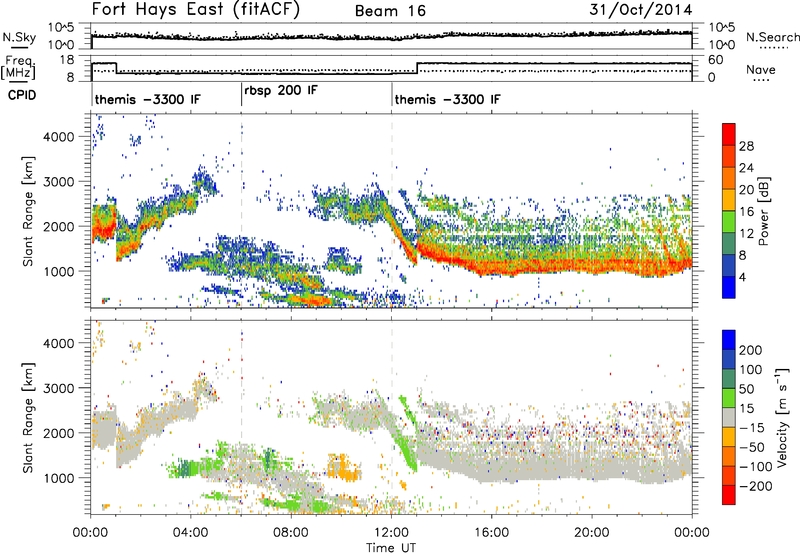Viewport: 800px width, 554px height.
Task: Click the "N.Sky" legend label
Action: [x=19, y=37]
